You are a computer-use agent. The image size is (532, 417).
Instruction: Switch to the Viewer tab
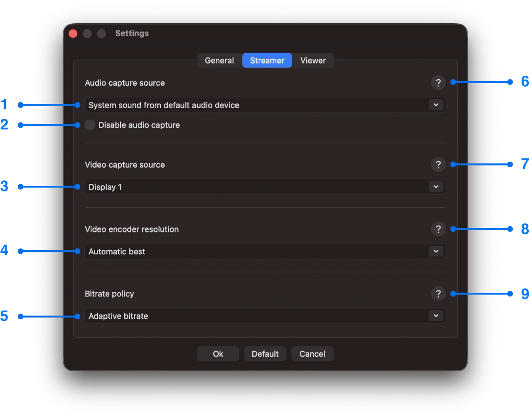pyautogui.click(x=313, y=60)
